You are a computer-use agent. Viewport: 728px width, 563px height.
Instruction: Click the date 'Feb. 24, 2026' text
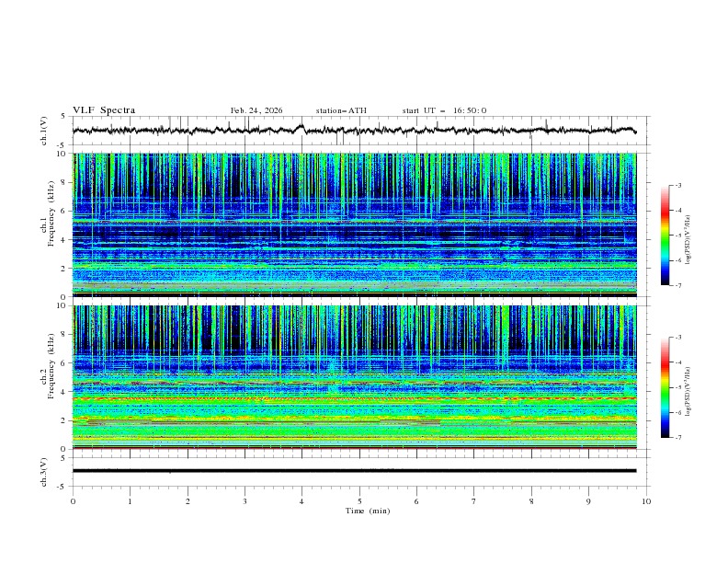pos(256,110)
